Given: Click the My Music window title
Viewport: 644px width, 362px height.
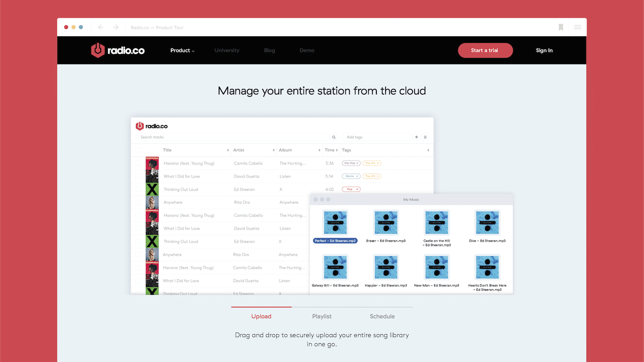Looking at the screenshot, I should pos(411,200).
